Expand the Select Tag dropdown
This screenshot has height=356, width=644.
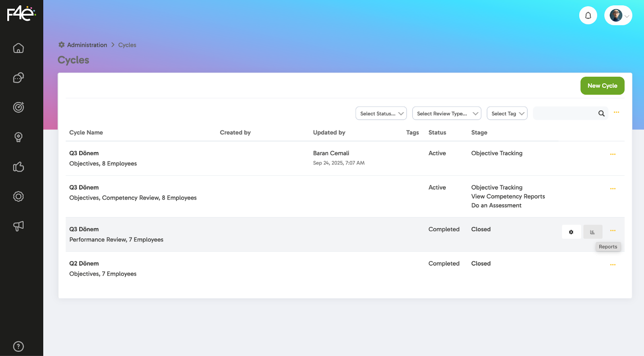[507, 113]
